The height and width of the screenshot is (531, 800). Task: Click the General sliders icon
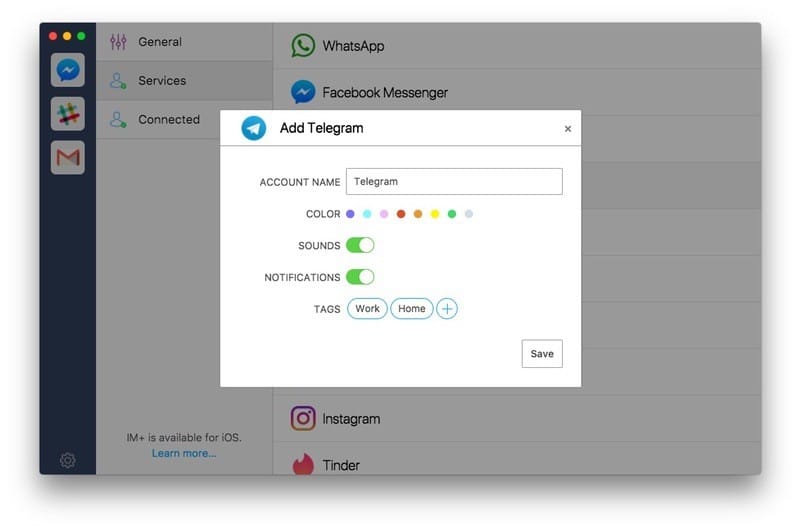click(x=118, y=41)
